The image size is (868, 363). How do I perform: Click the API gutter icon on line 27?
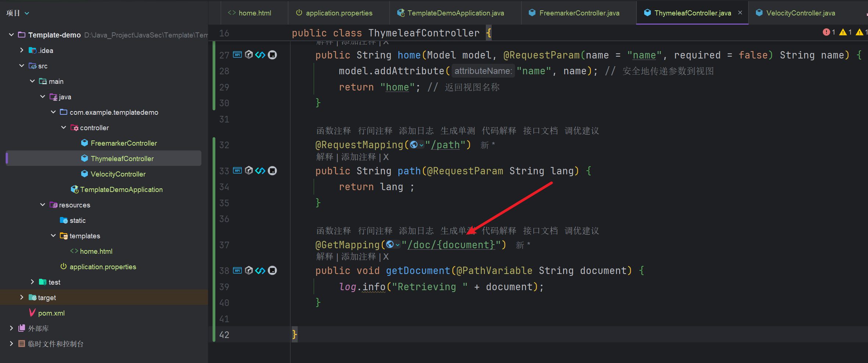pos(237,55)
